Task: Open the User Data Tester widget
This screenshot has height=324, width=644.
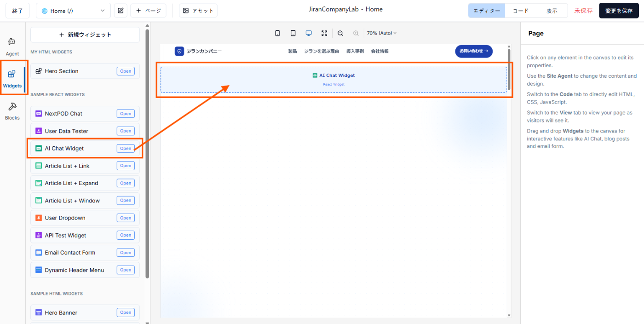Action: tap(126, 131)
